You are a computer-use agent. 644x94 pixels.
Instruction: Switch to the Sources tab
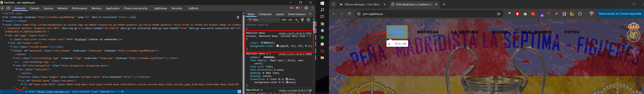pos(48,8)
